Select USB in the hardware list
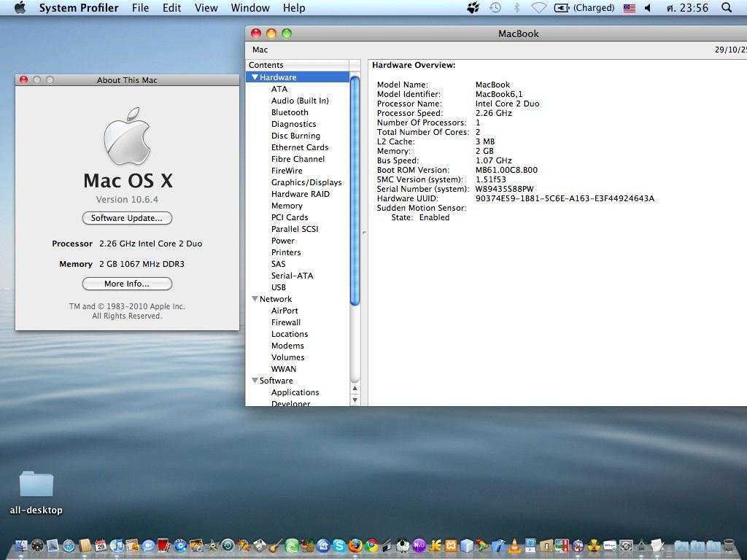 279,287
